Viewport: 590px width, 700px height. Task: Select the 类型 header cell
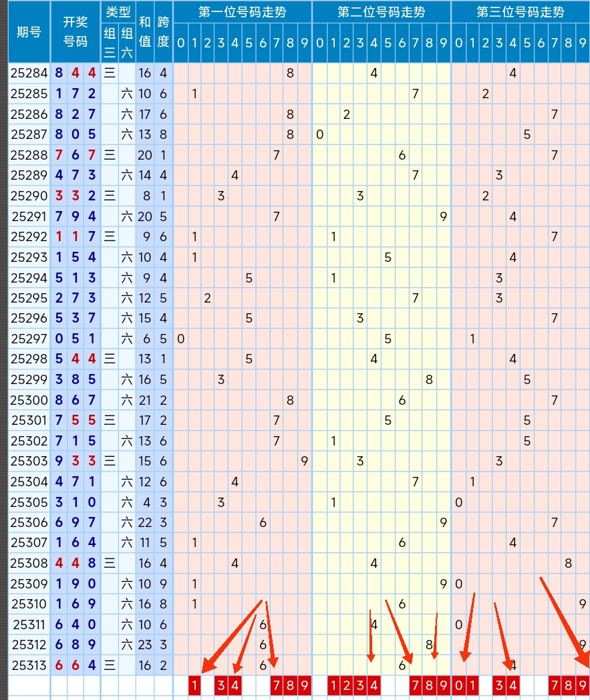(x=118, y=11)
